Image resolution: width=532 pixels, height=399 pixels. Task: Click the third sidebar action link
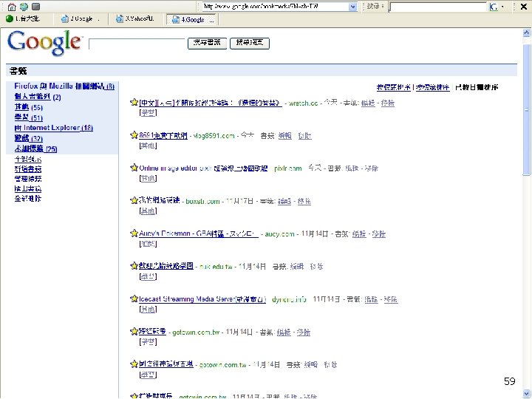pos(28,179)
